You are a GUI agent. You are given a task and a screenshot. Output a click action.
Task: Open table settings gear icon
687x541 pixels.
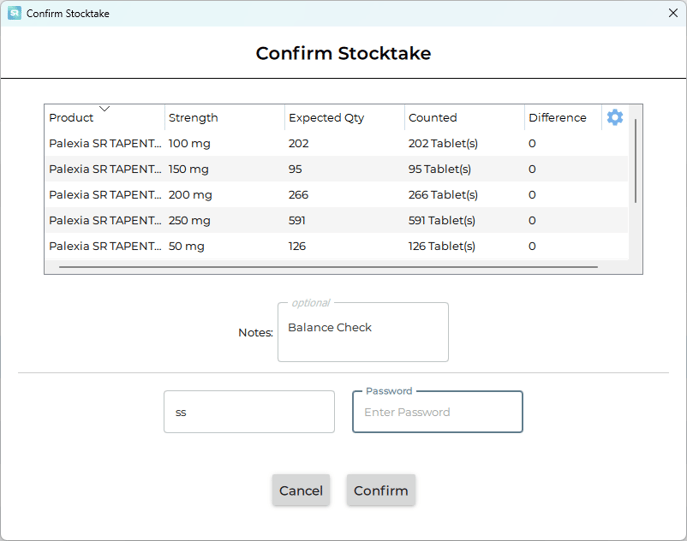click(x=615, y=117)
